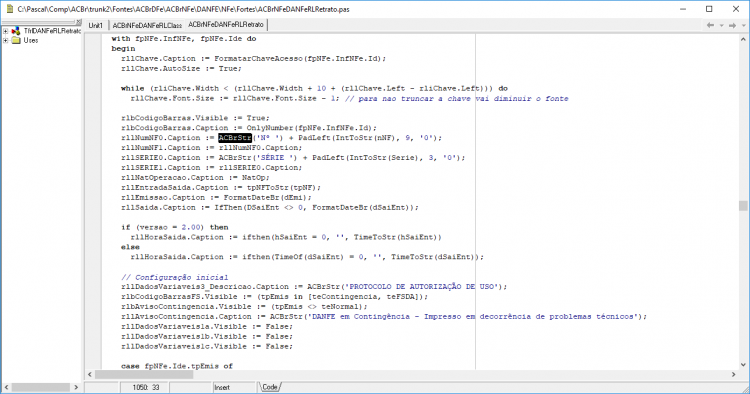Click the 'begin' keyword below the with statement
The width and height of the screenshot is (750, 394).
[123, 49]
